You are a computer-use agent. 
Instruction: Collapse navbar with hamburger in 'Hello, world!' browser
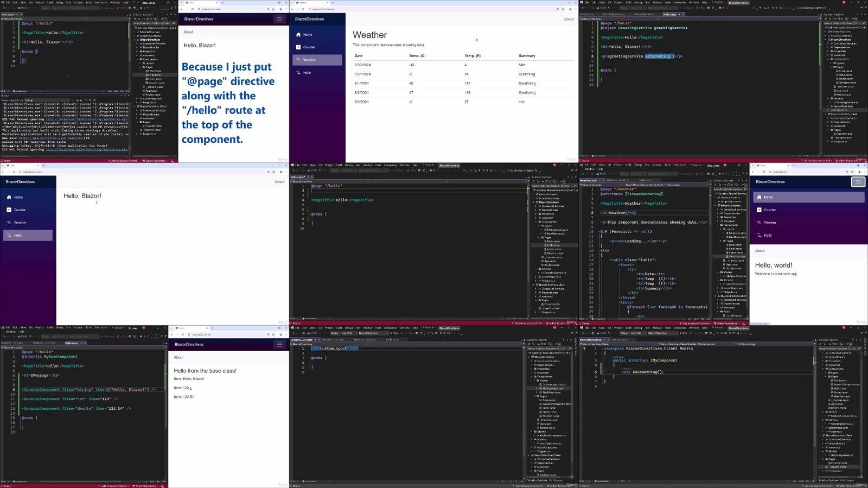click(858, 182)
